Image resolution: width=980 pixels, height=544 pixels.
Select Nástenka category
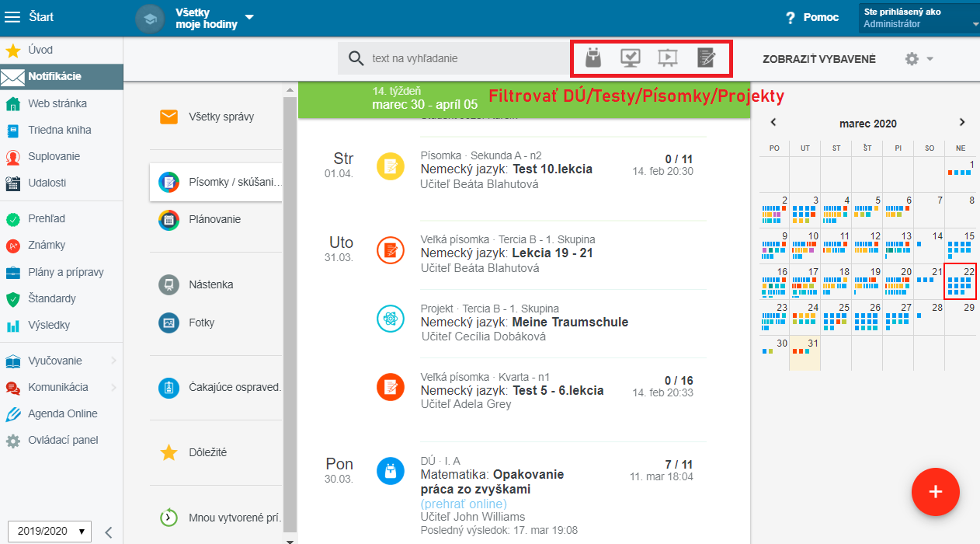click(x=216, y=284)
